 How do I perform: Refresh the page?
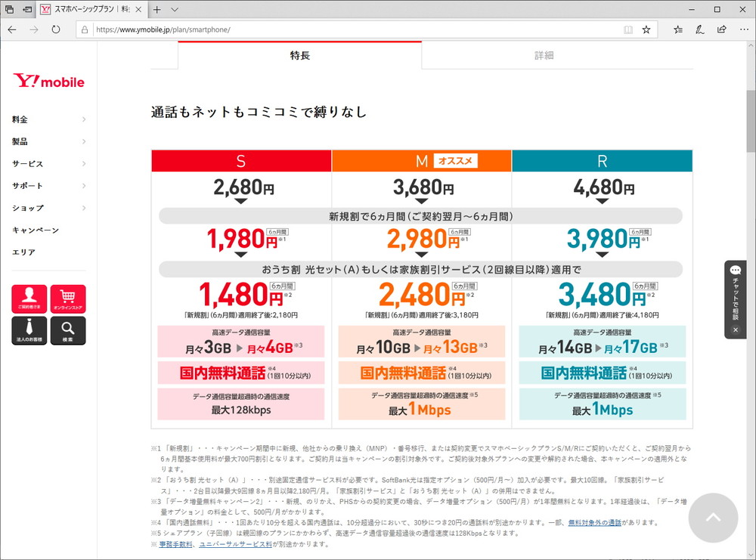[x=56, y=30]
